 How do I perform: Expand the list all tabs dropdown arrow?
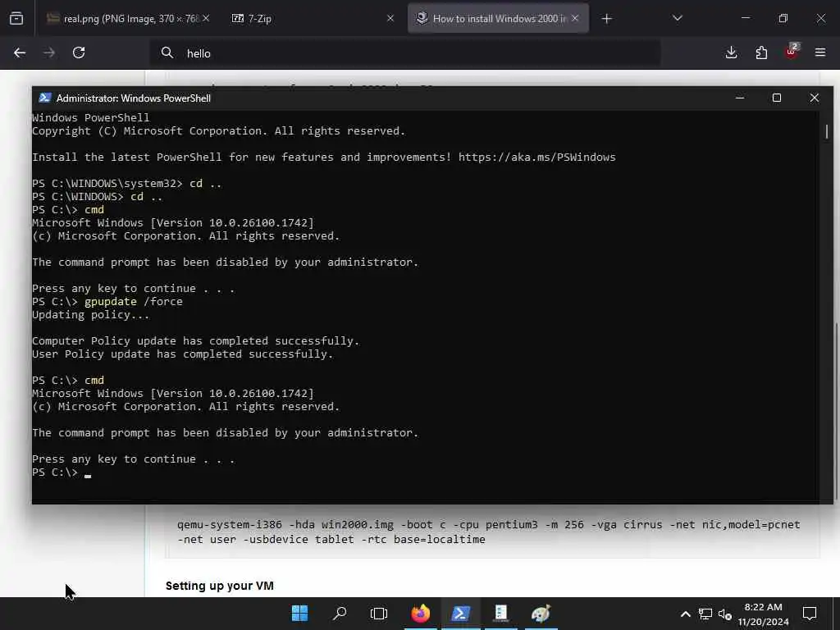coord(677,19)
